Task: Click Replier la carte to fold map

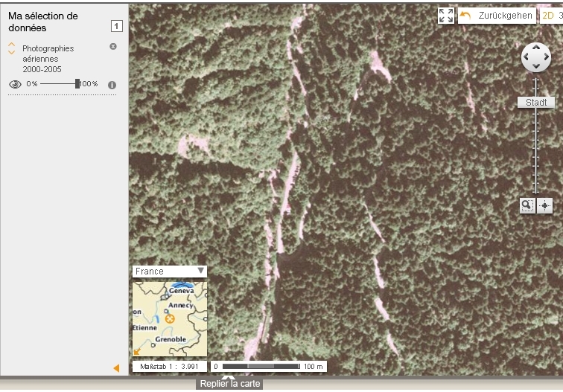Action: [x=230, y=384]
